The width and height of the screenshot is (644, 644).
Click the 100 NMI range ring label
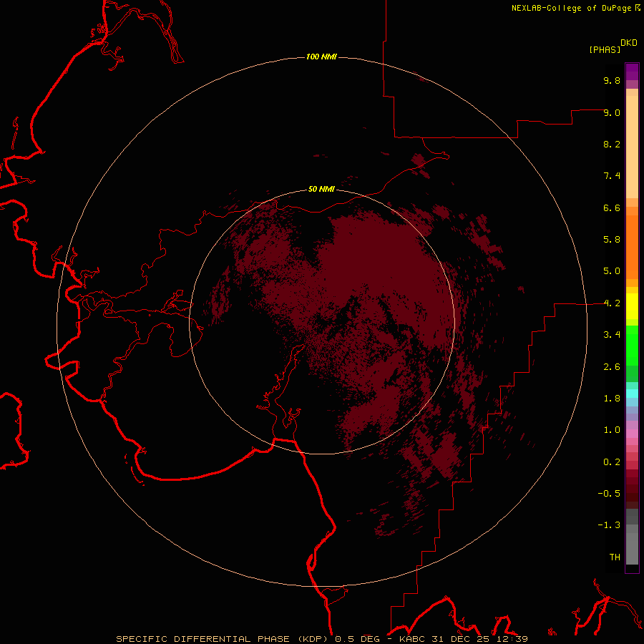coord(321,57)
